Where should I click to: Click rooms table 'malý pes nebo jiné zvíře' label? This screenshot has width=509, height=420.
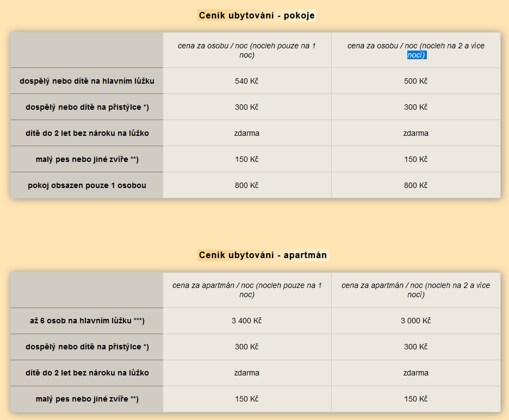(x=87, y=159)
